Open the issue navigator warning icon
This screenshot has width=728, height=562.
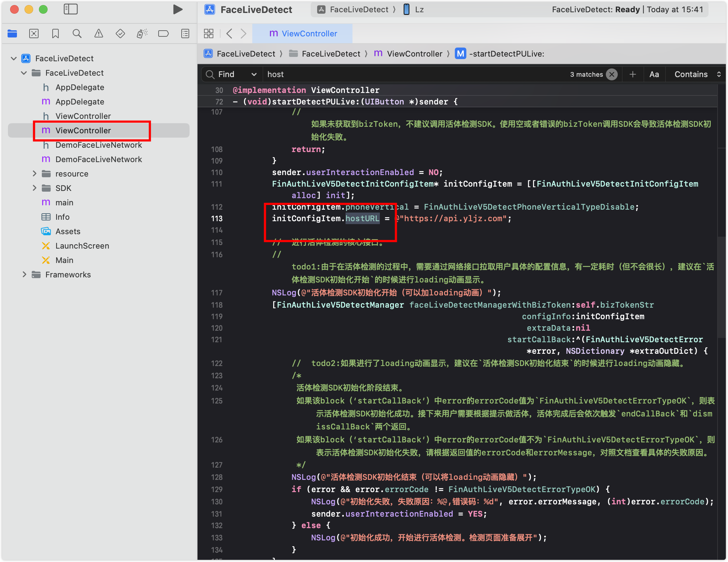click(98, 34)
